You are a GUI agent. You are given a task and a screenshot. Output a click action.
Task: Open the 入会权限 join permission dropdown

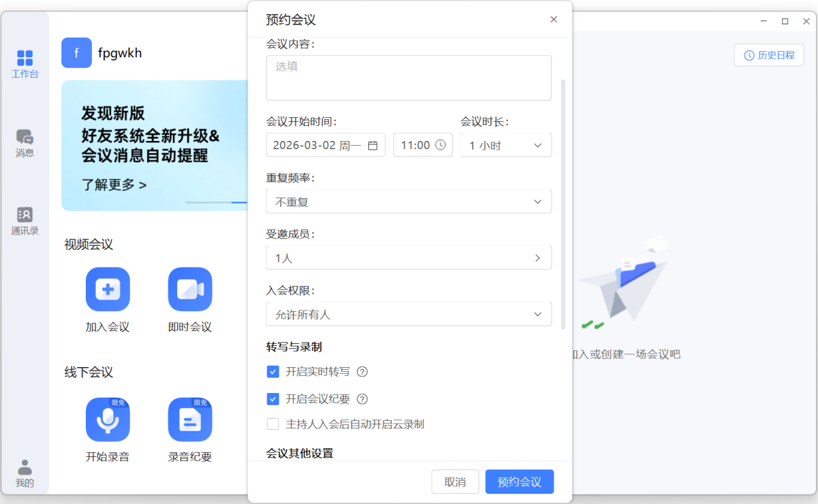point(408,313)
